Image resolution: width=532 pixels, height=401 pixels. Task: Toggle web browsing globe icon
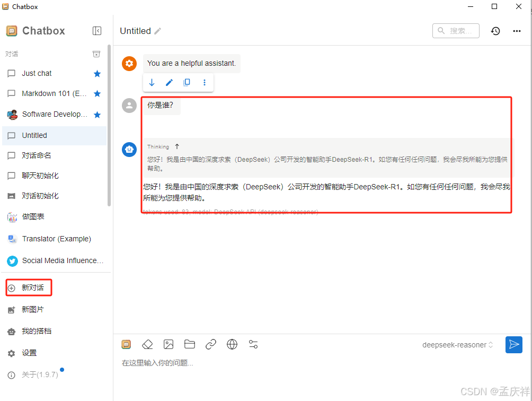click(x=232, y=344)
